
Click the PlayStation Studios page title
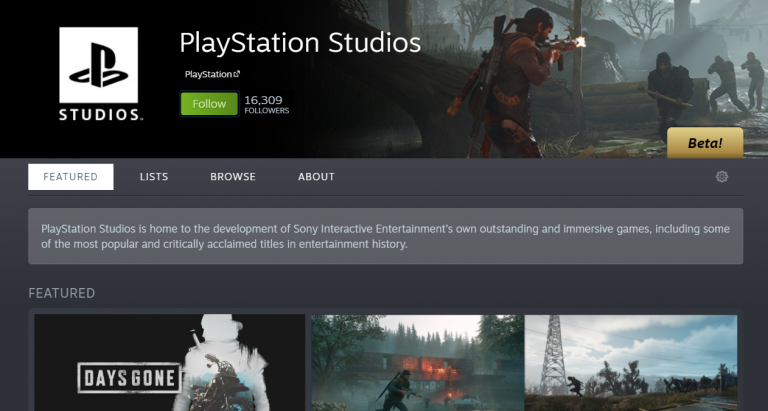[x=300, y=43]
